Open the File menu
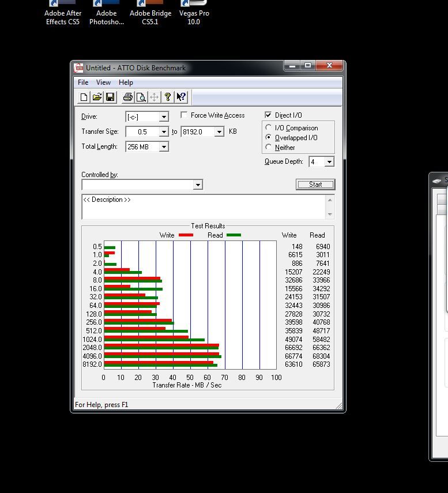Viewport: 448px width, 493px height. point(83,82)
